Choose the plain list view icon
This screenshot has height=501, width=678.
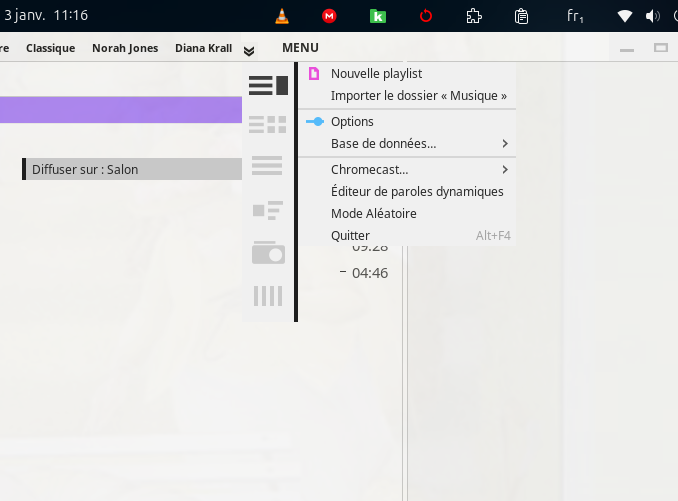pos(268,166)
